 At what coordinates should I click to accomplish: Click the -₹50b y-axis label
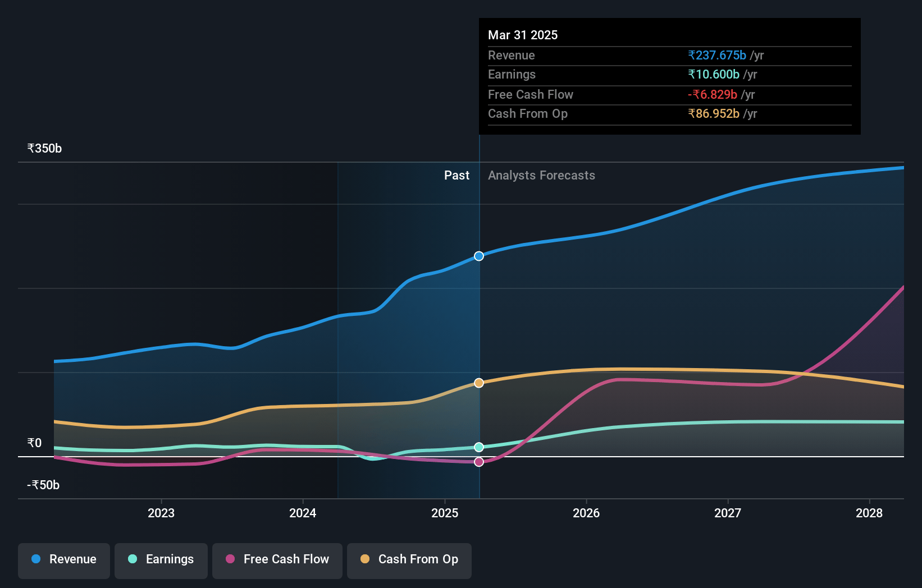click(43, 485)
